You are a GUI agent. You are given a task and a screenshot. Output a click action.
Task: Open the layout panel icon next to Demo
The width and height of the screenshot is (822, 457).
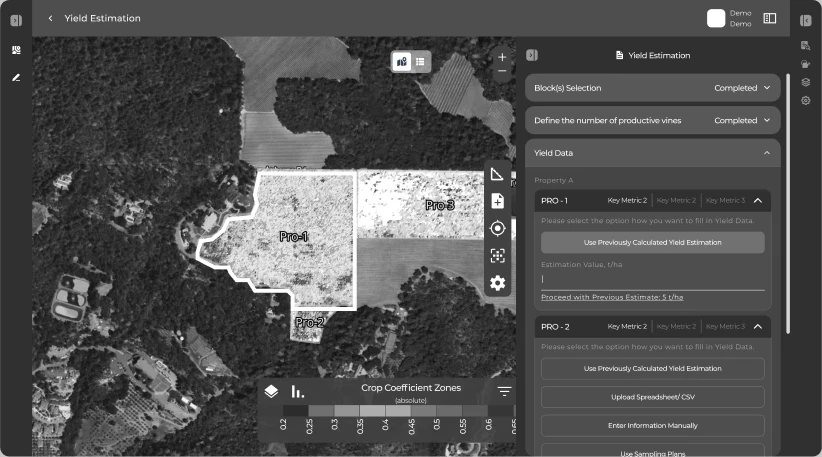(x=770, y=18)
